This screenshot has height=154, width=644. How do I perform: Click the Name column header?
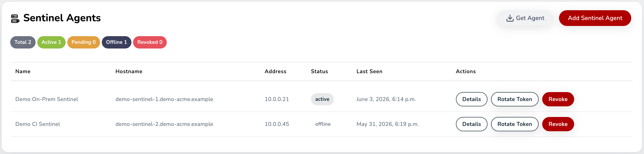coord(23,71)
